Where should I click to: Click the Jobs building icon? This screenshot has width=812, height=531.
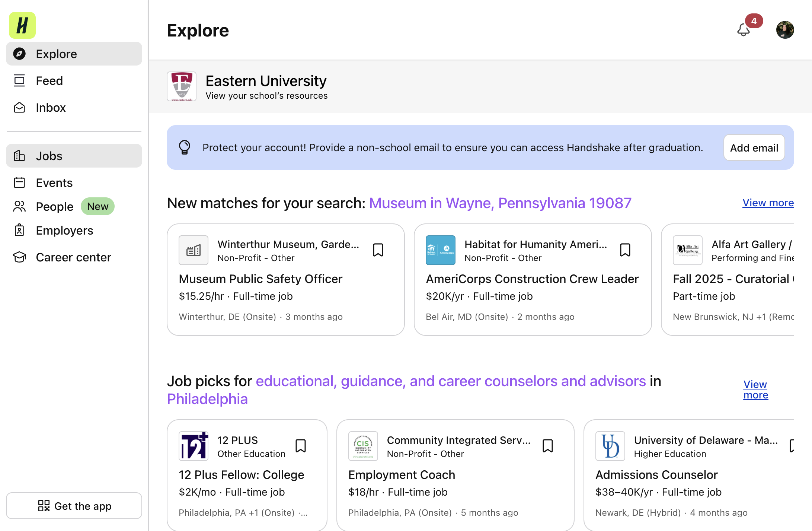(x=19, y=156)
